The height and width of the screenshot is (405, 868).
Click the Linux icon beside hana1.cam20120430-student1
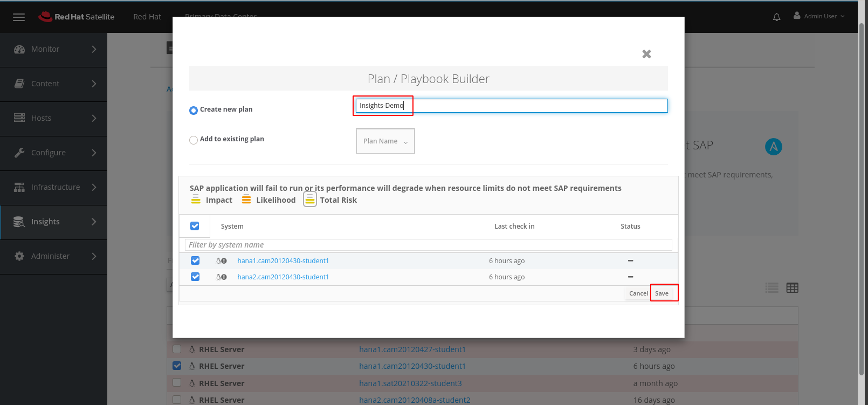218,261
